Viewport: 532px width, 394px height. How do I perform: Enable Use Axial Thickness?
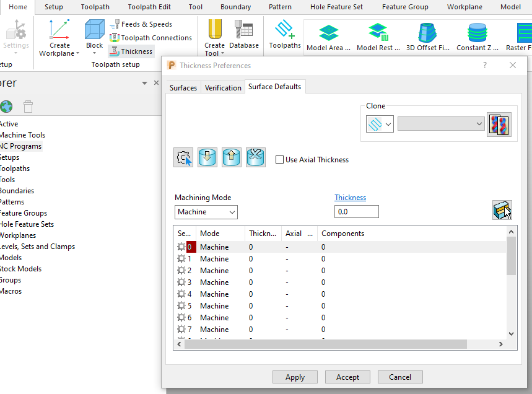pyautogui.click(x=280, y=159)
